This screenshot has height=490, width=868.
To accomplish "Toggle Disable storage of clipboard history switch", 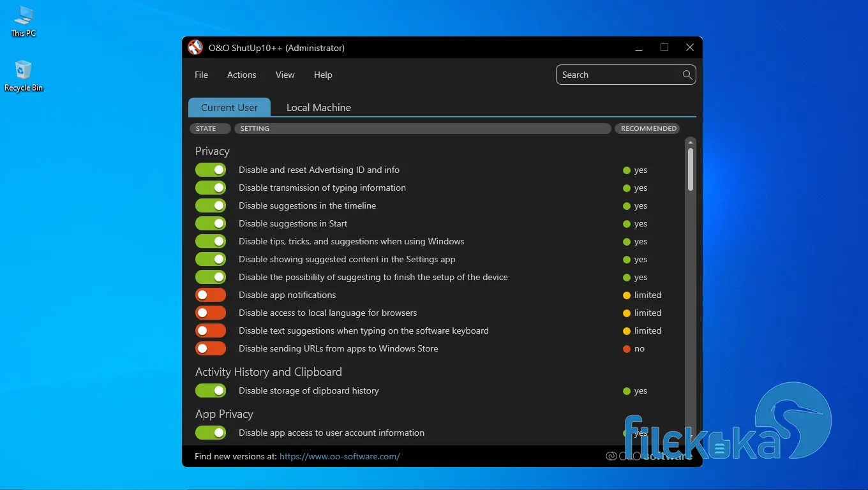I will (211, 390).
